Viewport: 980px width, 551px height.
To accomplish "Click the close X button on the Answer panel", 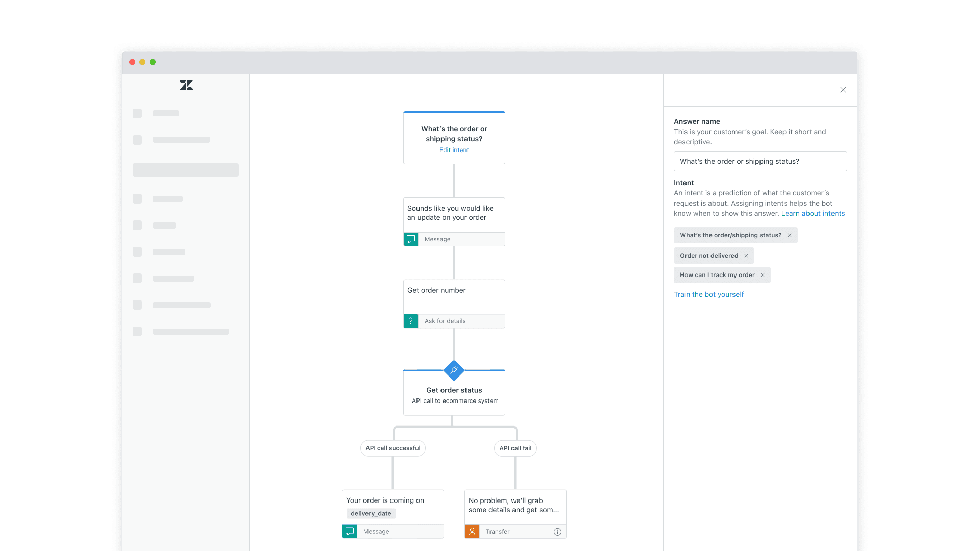I will [843, 89].
